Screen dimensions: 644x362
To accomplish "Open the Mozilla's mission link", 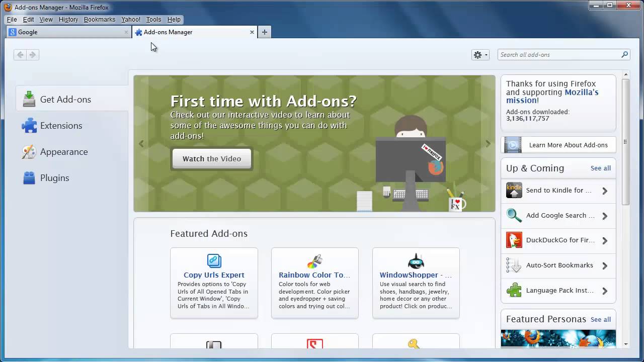I will (x=552, y=96).
